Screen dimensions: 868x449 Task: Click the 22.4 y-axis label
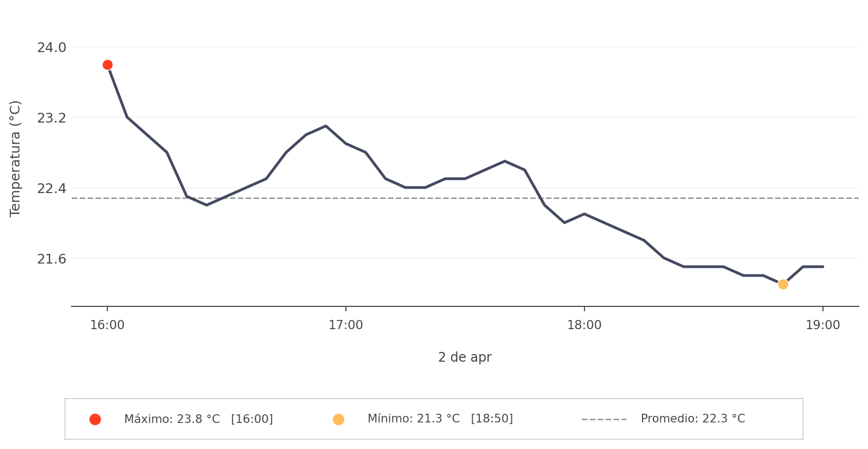click(52, 188)
